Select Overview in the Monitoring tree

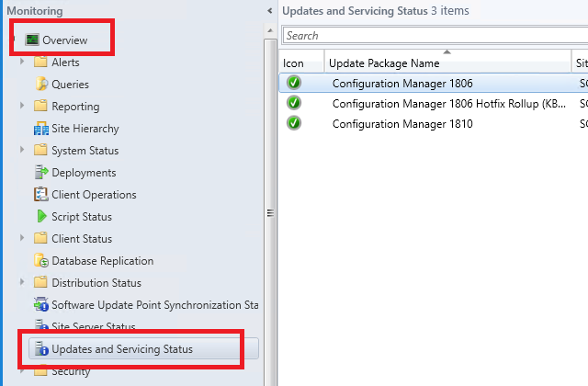[x=65, y=40]
